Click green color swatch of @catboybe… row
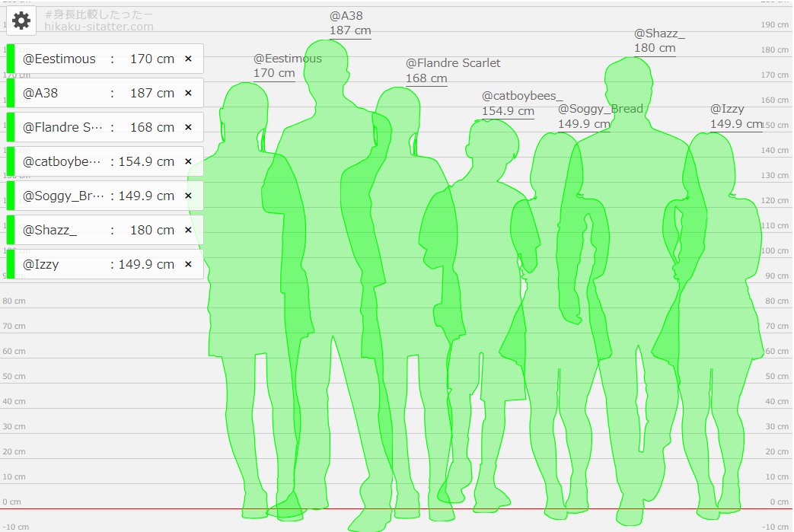794x532 pixels. click(11, 161)
